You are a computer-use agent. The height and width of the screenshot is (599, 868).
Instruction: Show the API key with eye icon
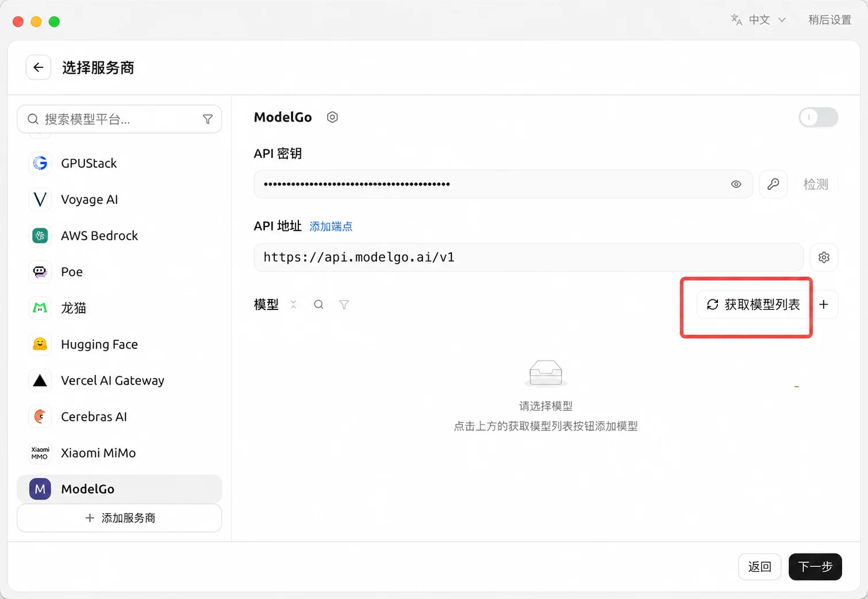[x=736, y=185]
